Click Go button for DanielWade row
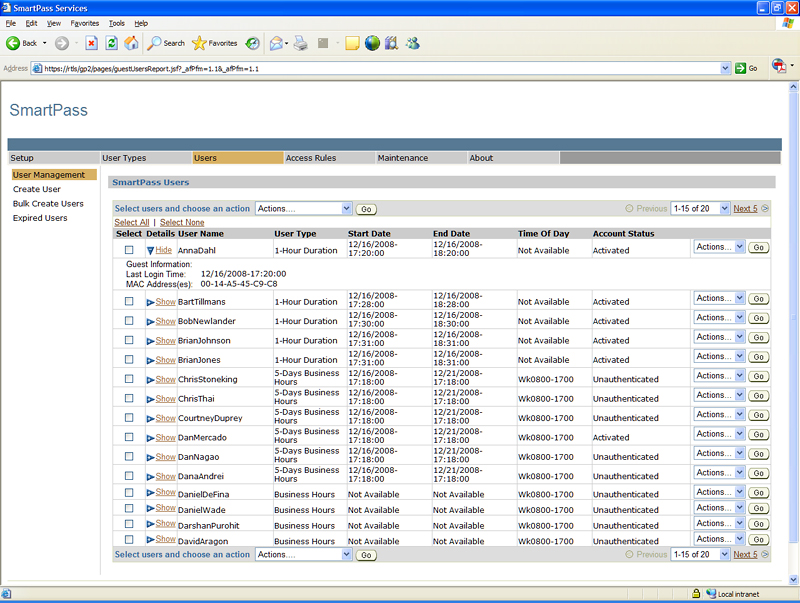This screenshot has height=603, width=800. click(759, 509)
